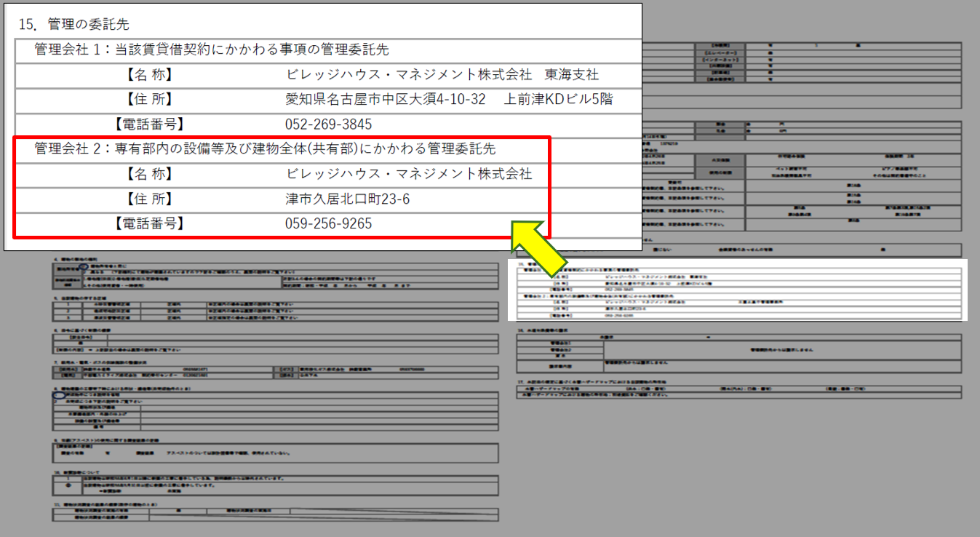Select the 管理会社 1 header row
Viewport: 980px width, 537px height.
pyautogui.click(x=212, y=49)
